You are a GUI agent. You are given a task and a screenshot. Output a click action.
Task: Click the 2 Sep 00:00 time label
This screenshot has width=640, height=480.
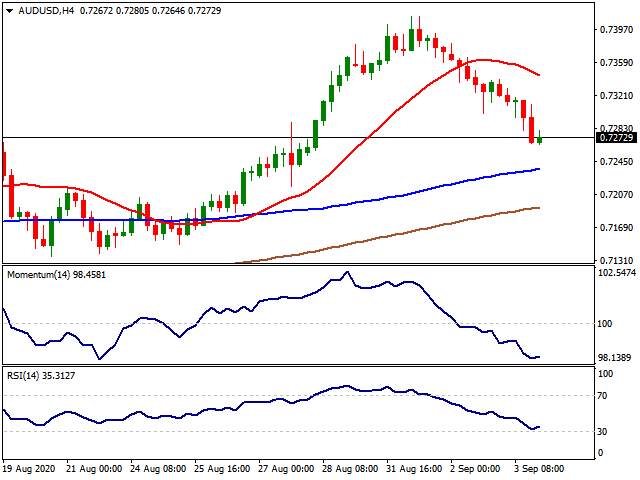475,469
